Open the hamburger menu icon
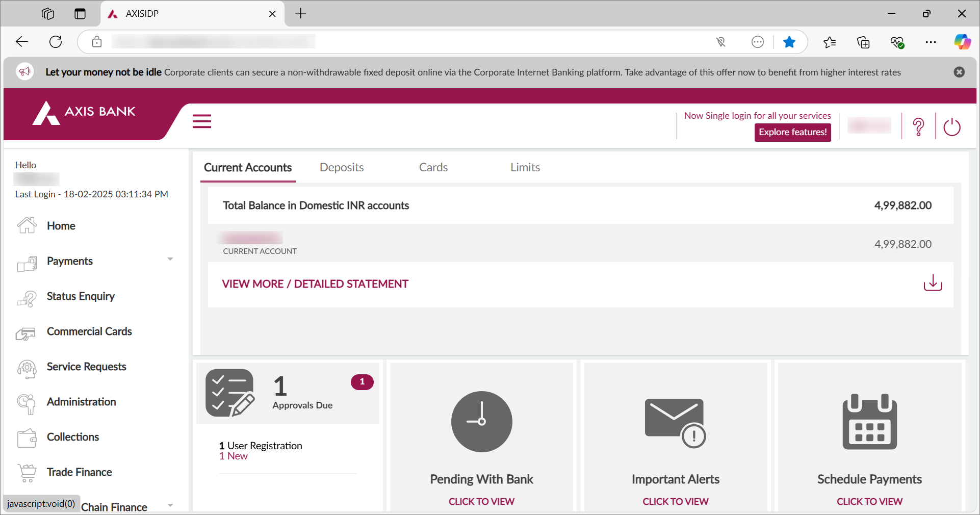The height and width of the screenshot is (515, 980). click(x=202, y=121)
